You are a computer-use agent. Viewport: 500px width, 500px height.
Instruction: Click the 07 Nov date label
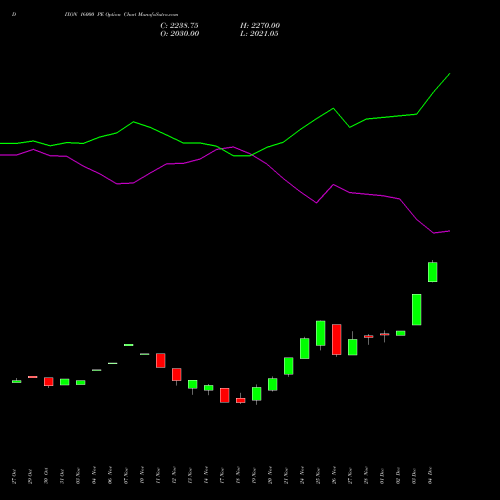[126, 476]
